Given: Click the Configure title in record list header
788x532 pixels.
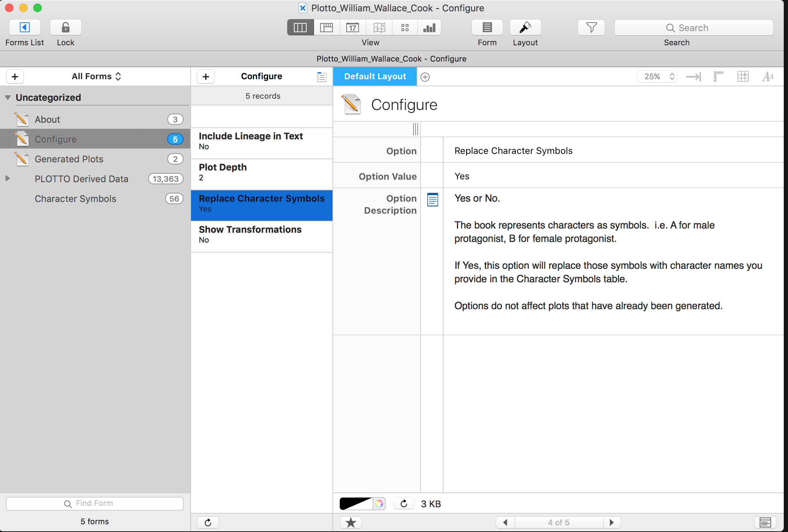Looking at the screenshot, I should pos(262,76).
